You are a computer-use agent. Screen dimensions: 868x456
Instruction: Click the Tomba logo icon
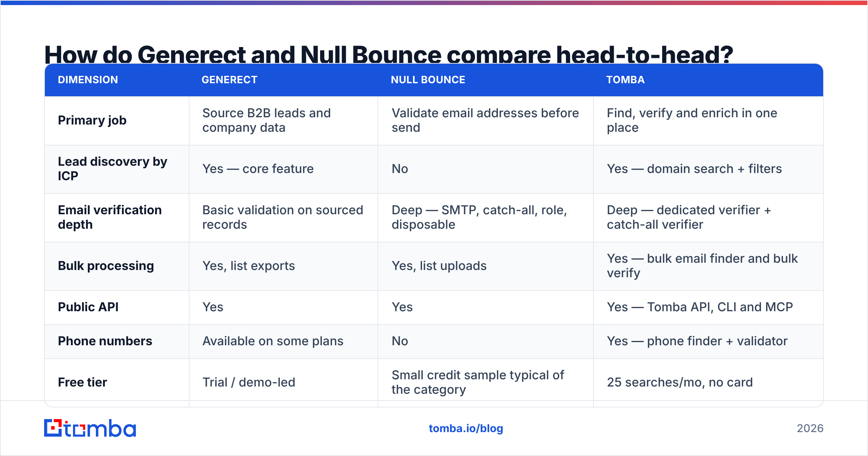[90, 428]
